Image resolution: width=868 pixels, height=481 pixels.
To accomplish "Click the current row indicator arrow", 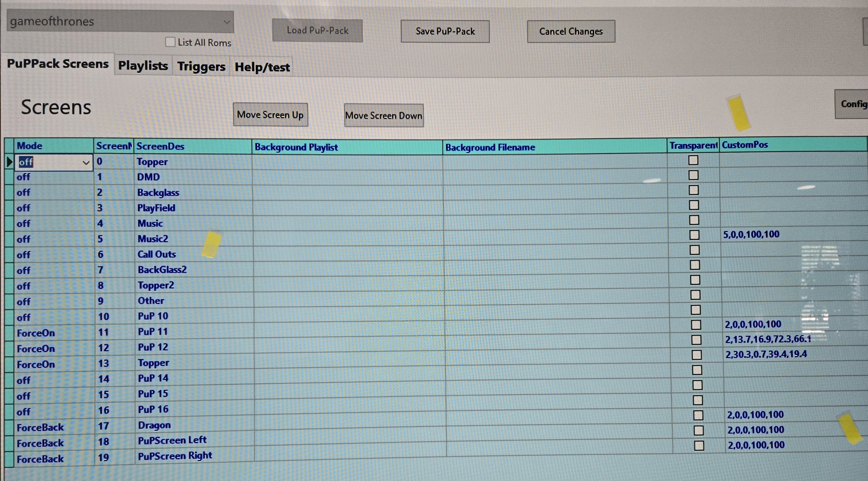I will point(9,162).
